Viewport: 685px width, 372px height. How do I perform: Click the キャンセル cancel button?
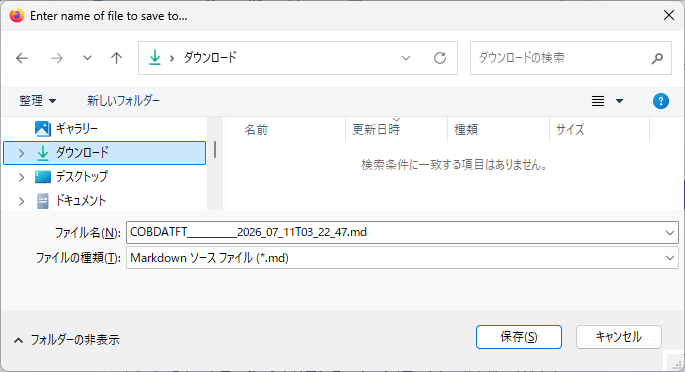[619, 337]
